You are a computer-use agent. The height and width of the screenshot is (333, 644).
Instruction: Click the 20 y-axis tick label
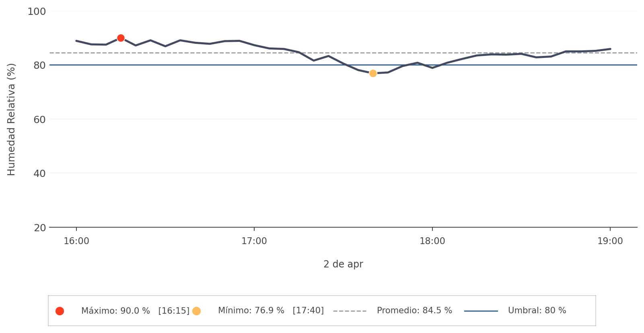(x=39, y=228)
